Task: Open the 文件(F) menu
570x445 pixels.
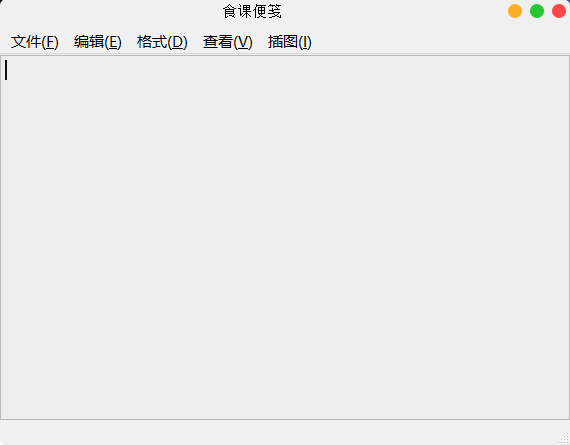Action: 35,42
